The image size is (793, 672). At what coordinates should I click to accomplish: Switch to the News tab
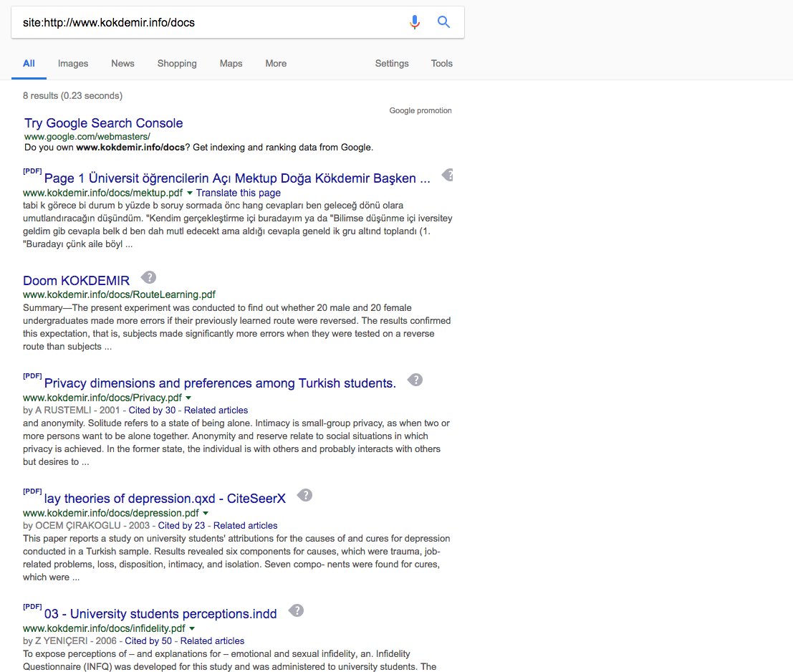coord(123,63)
